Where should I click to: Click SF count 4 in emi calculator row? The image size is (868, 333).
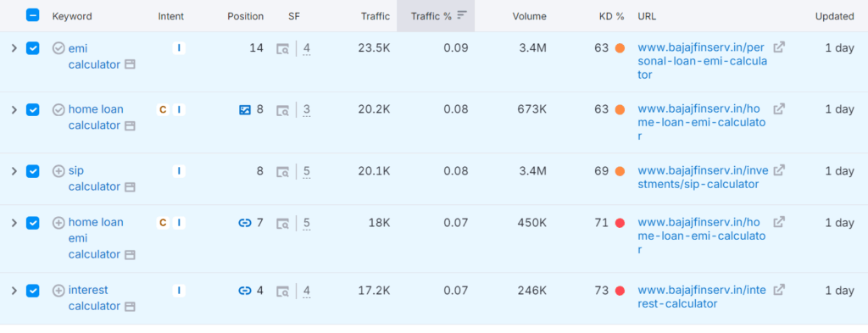coord(307,48)
